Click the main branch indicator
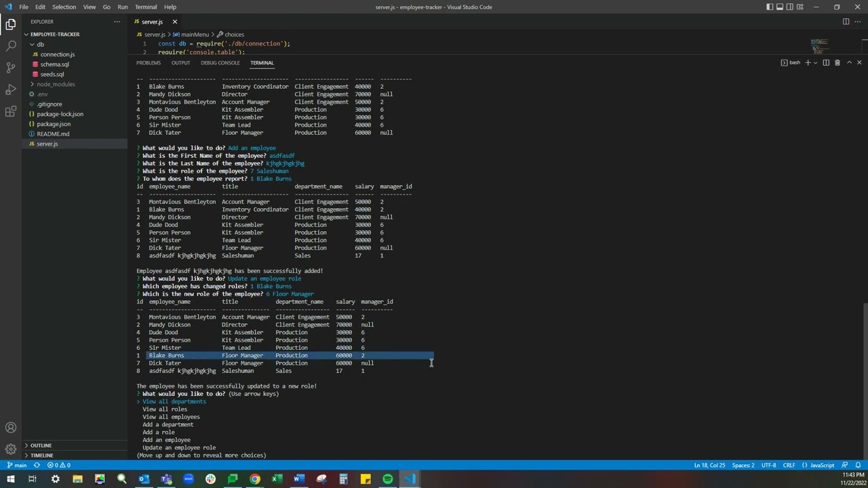The height and width of the screenshot is (488, 868). point(17,465)
